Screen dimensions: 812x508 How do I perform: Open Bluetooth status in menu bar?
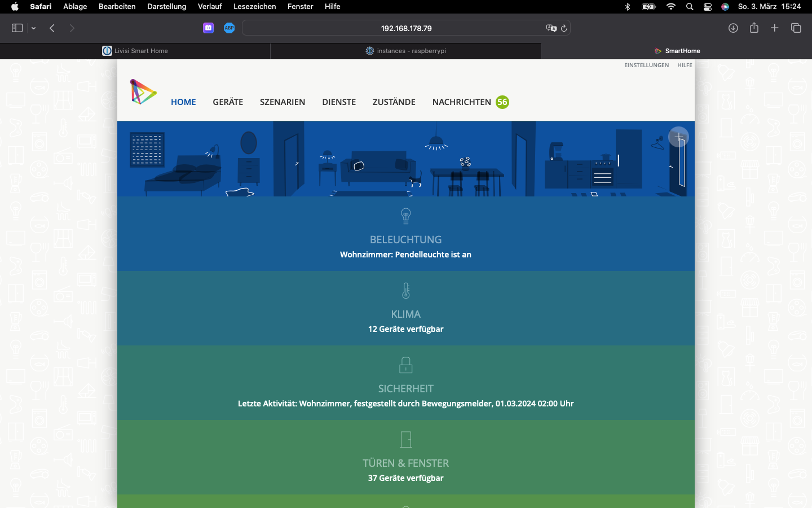(x=628, y=7)
